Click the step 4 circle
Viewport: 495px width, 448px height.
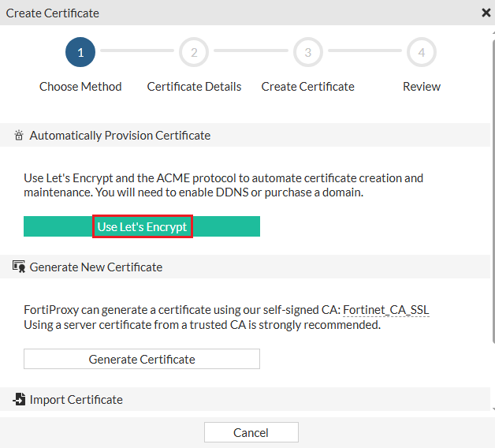click(422, 53)
